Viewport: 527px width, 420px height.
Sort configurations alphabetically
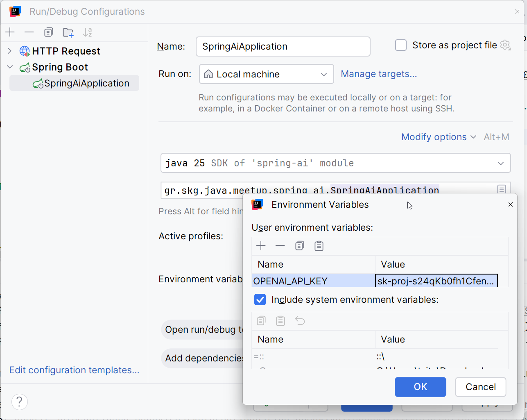tap(87, 32)
